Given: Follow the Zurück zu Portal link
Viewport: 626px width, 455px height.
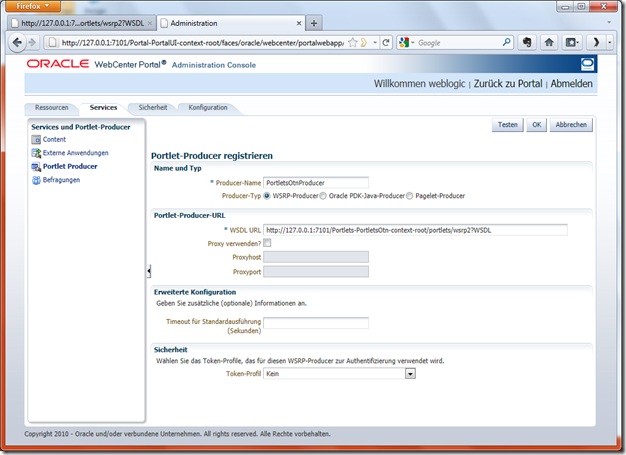Looking at the screenshot, I should 508,84.
